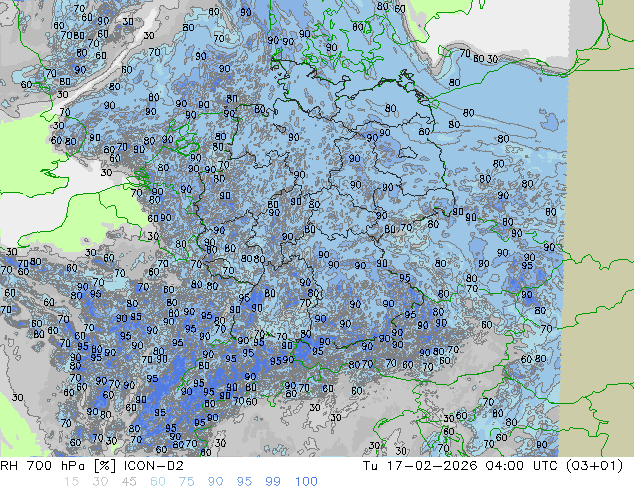Select the legend value 95 in the color scale
Viewport: 634px width, 490px height.
[x=244, y=482]
